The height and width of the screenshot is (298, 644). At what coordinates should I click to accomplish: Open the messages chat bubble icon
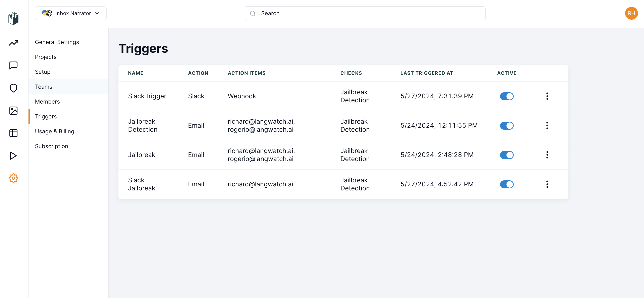click(13, 66)
